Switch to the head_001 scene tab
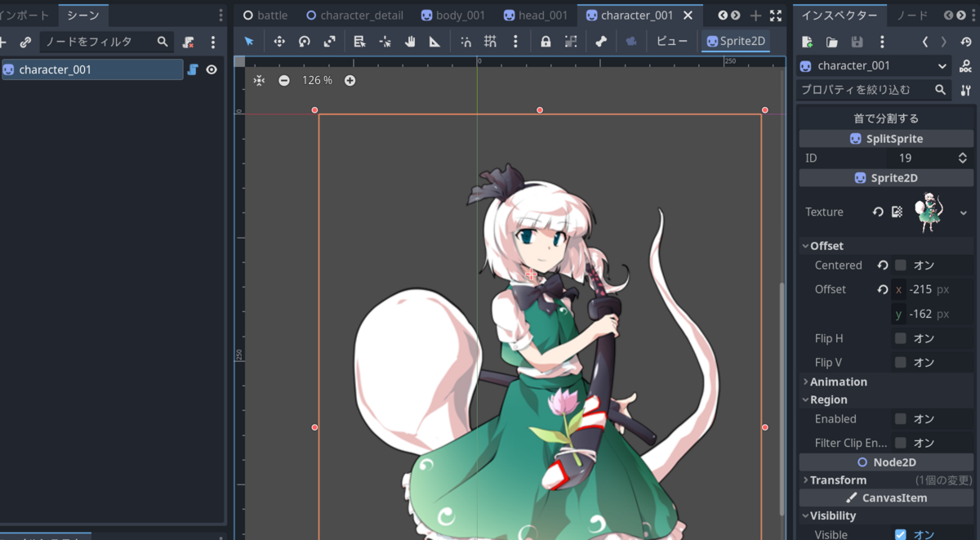 tap(536, 16)
